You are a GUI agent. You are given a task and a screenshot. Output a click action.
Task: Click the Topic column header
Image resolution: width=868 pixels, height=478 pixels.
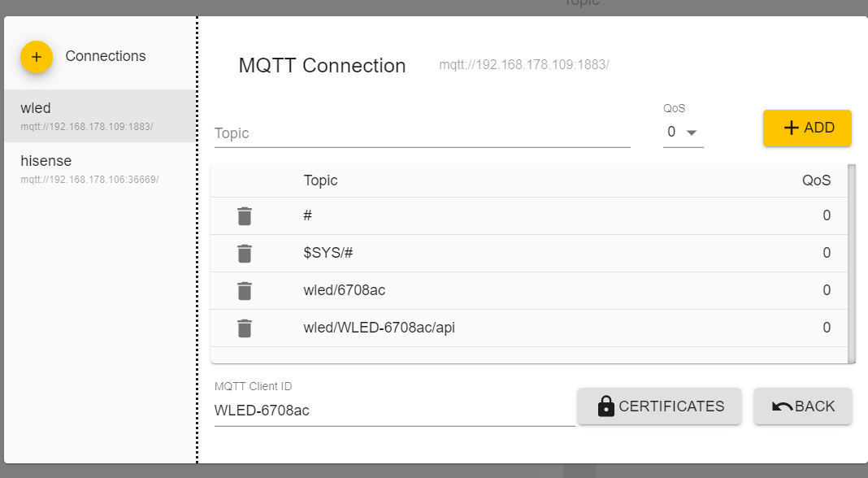[x=320, y=180]
